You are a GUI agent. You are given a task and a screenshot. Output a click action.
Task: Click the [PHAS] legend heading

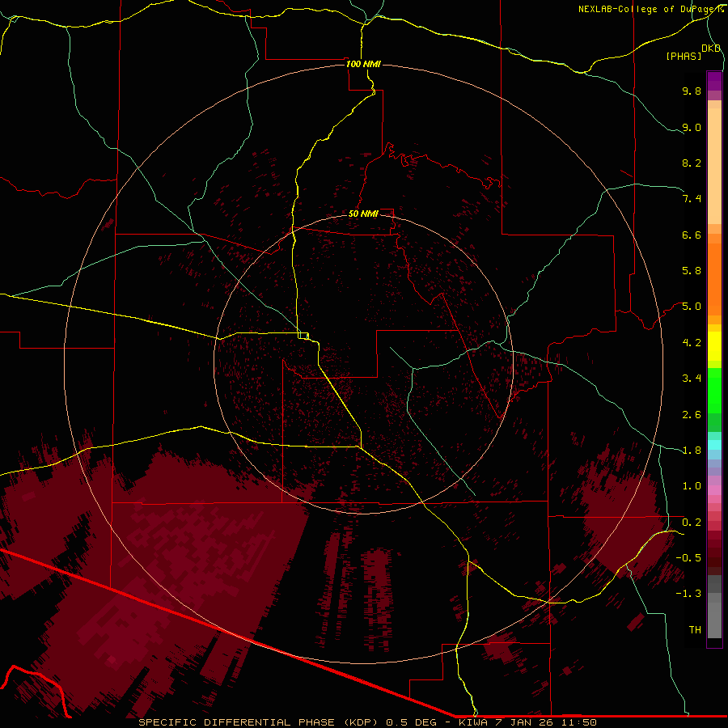pyautogui.click(x=684, y=57)
